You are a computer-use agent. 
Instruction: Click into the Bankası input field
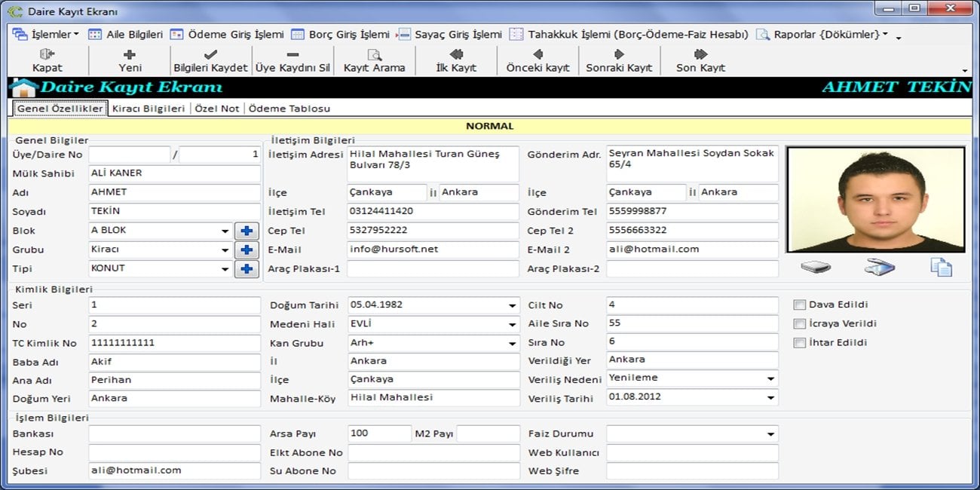click(x=174, y=434)
